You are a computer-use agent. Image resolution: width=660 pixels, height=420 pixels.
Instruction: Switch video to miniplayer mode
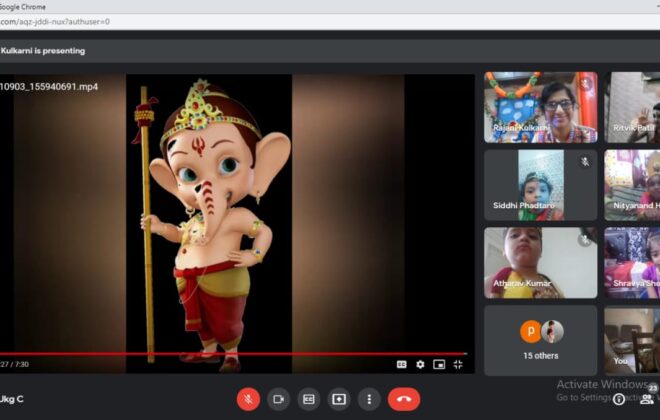[439, 364]
